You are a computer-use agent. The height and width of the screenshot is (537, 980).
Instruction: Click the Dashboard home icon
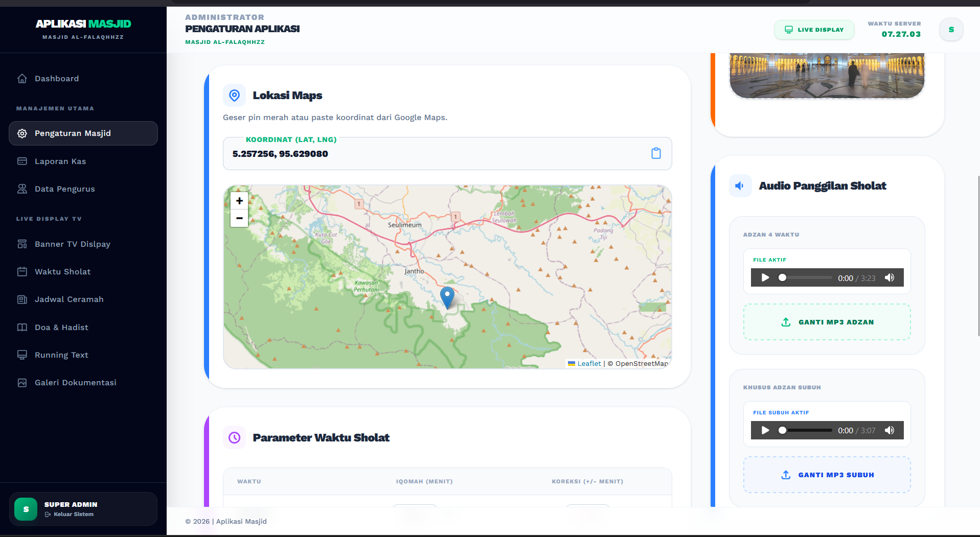[22, 79]
